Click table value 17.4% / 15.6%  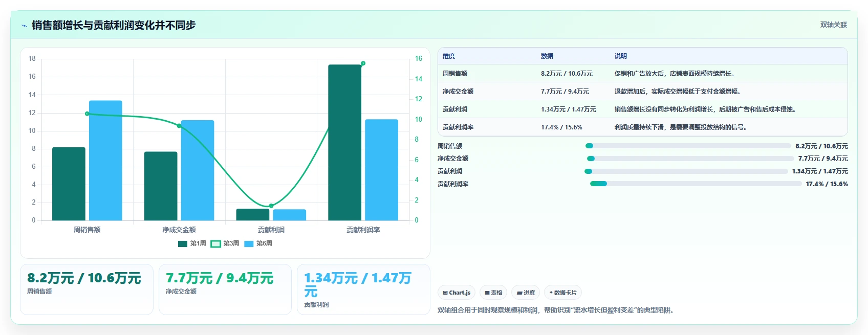tap(561, 127)
